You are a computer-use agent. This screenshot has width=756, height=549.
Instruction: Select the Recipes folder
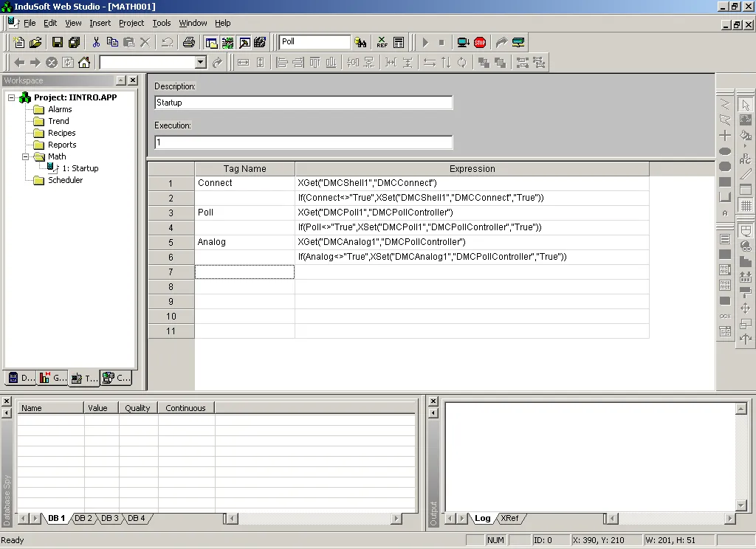coord(62,133)
